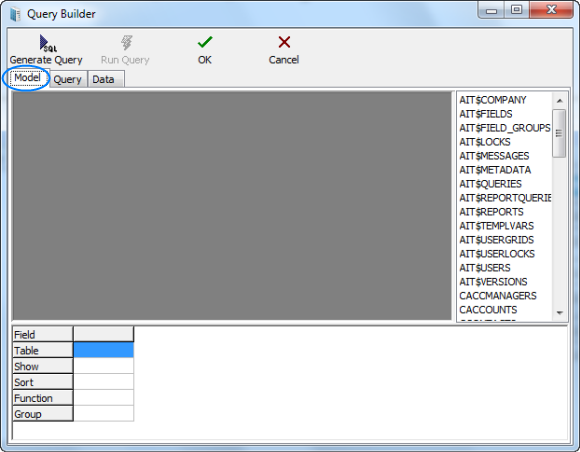Viewport: 580px width, 452px height.
Task: Click the highlighted blue Table cell
Action: pyautogui.click(x=104, y=350)
